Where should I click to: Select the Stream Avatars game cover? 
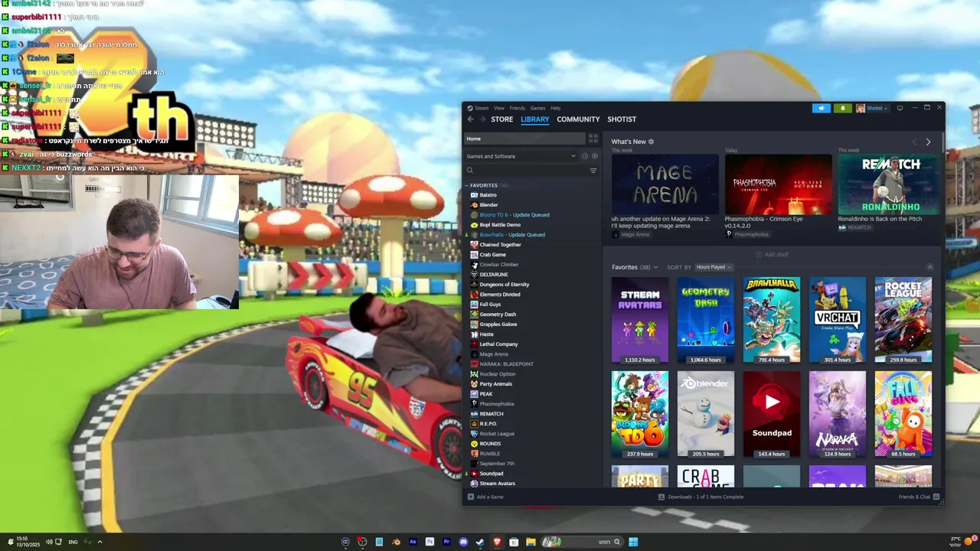tap(640, 320)
